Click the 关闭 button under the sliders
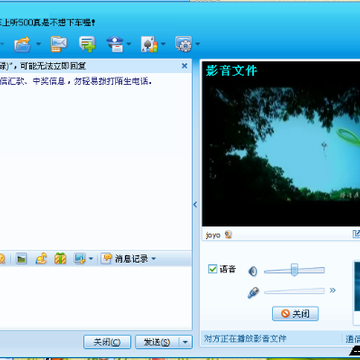Viewport: 360px width, 360px height. click(295, 314)
